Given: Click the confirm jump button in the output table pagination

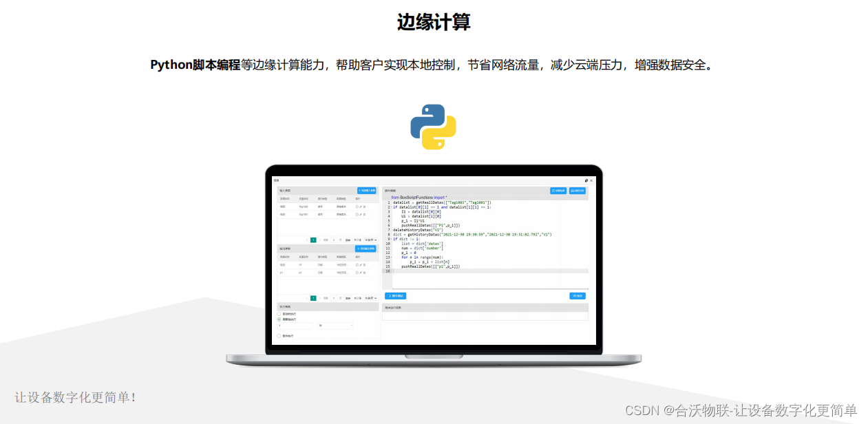Looking at the screenshot, I should pyautogui.click(x=348, y=298).
